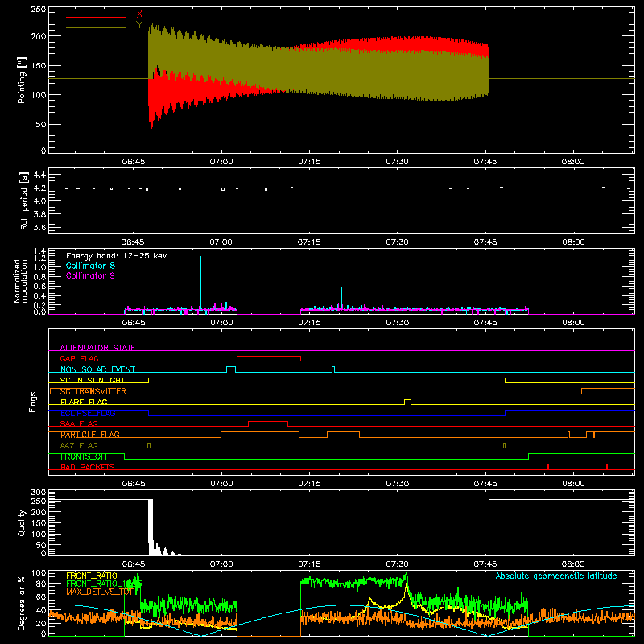
Task: Select the orange MAX_DET_VS_TOT legend entry
Action: click(100, 592)
